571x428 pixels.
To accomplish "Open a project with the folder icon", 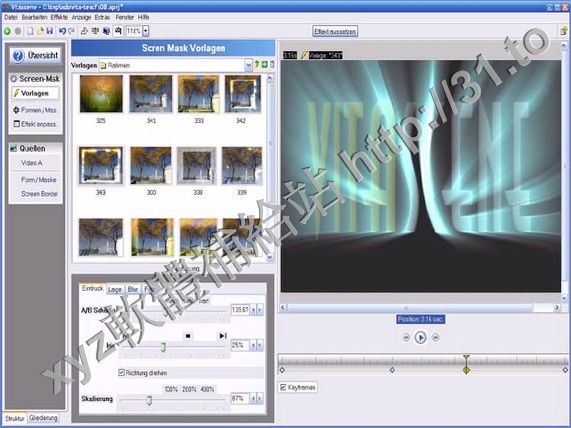I will point(40,31).
